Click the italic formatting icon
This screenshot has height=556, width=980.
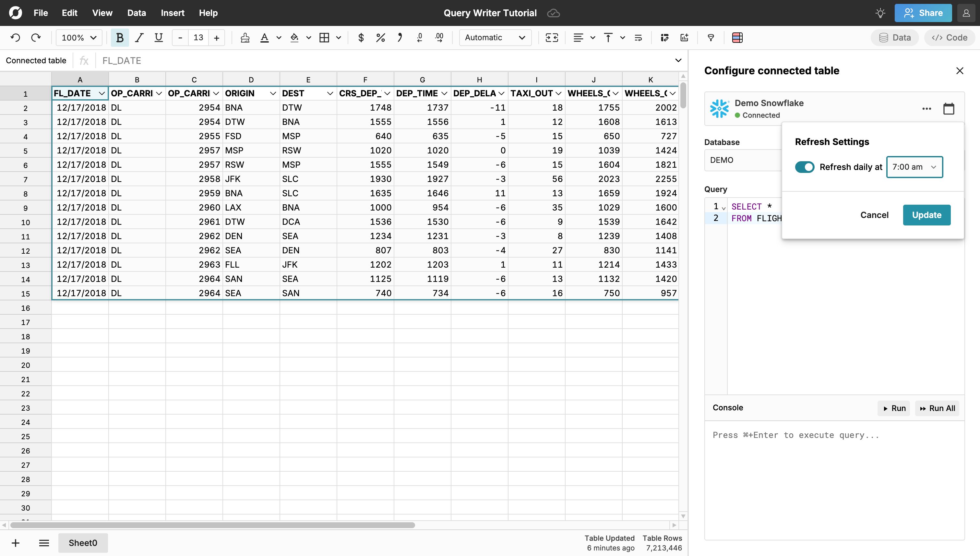tap(139, 37)
